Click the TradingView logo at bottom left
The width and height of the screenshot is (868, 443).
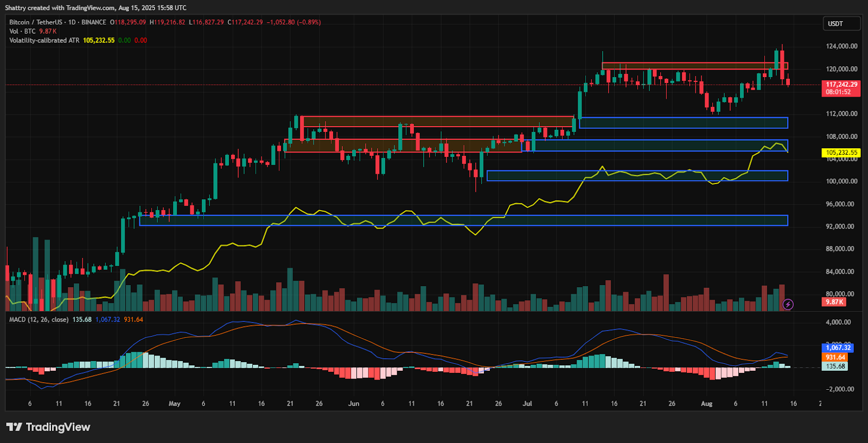tap(48, 427)
